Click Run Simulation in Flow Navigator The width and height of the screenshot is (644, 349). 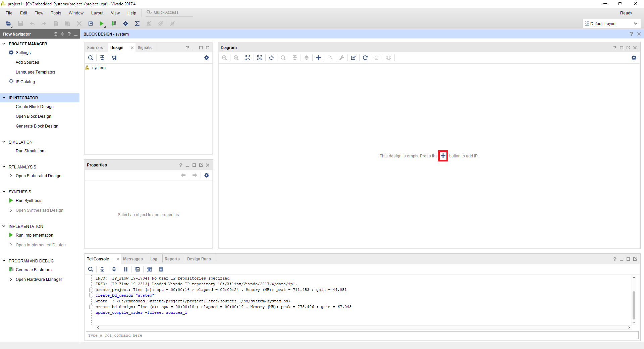click(x=30, y=151)
